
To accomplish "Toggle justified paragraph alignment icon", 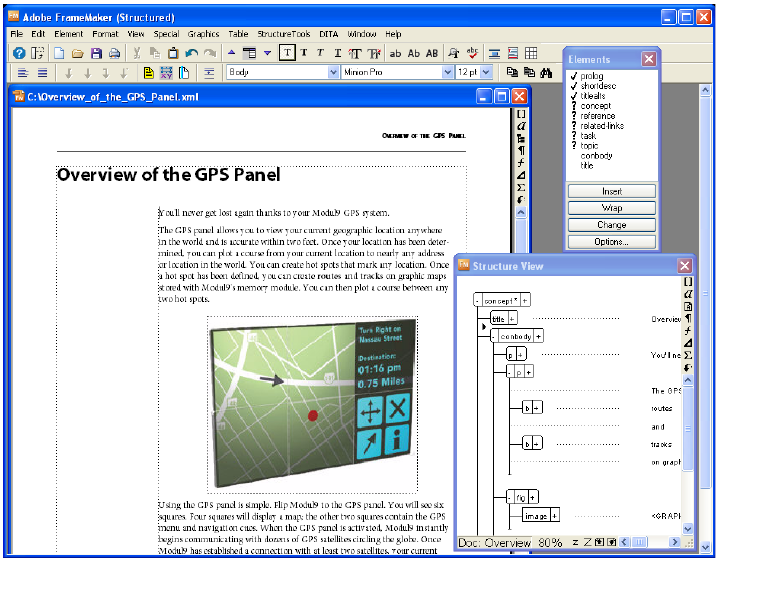I will [42, 73].
